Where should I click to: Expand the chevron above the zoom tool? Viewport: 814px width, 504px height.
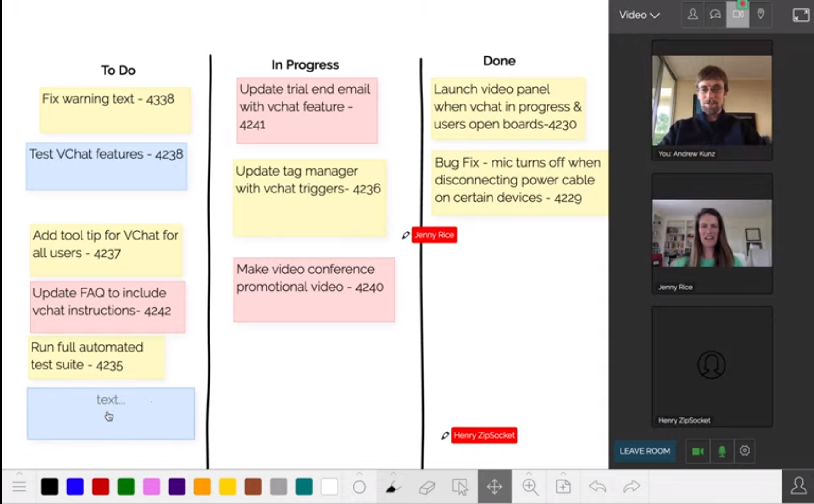[529, 473]
